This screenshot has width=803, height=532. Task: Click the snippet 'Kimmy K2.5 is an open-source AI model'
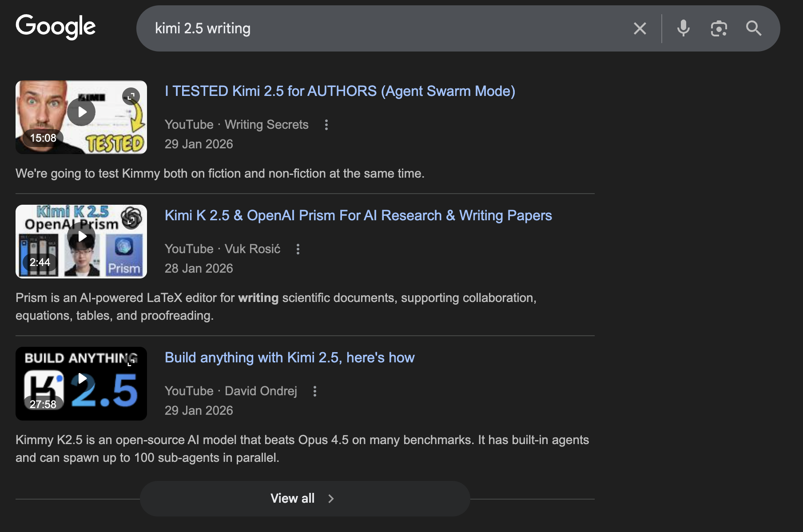pyautogui.click(x=302, y=449)
